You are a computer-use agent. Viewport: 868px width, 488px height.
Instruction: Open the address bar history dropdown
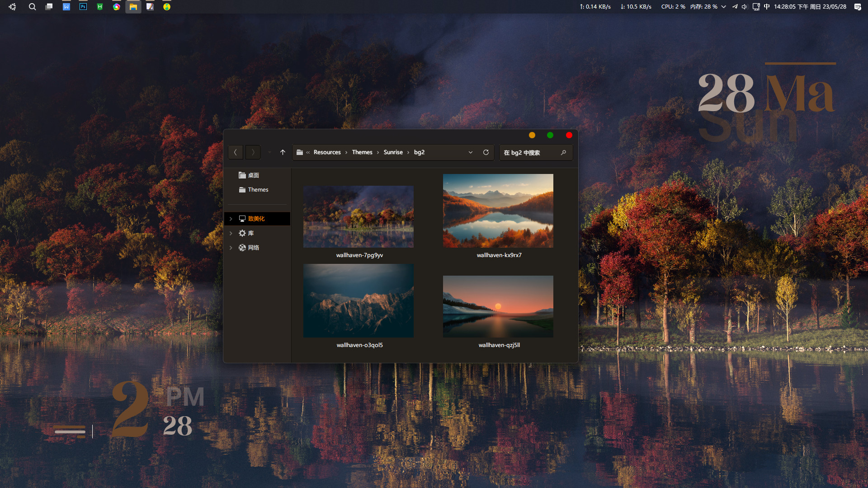(471, 152)
